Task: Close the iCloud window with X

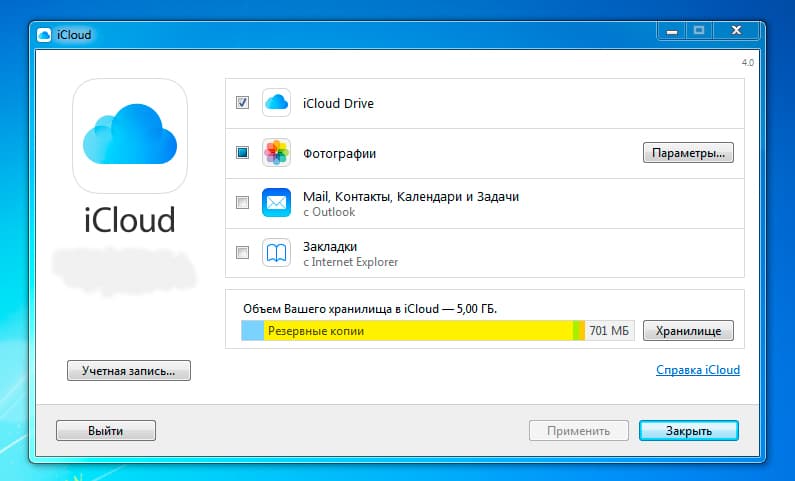Action: pos(736,31)
